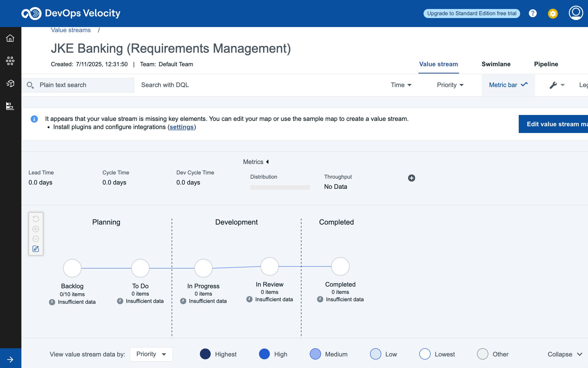
Task: Toggle the Highest priority swatch
Action: coord(205,354)
